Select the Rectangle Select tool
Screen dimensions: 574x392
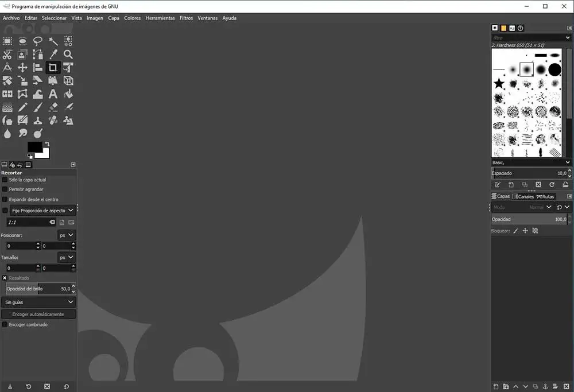click(7, 41)
